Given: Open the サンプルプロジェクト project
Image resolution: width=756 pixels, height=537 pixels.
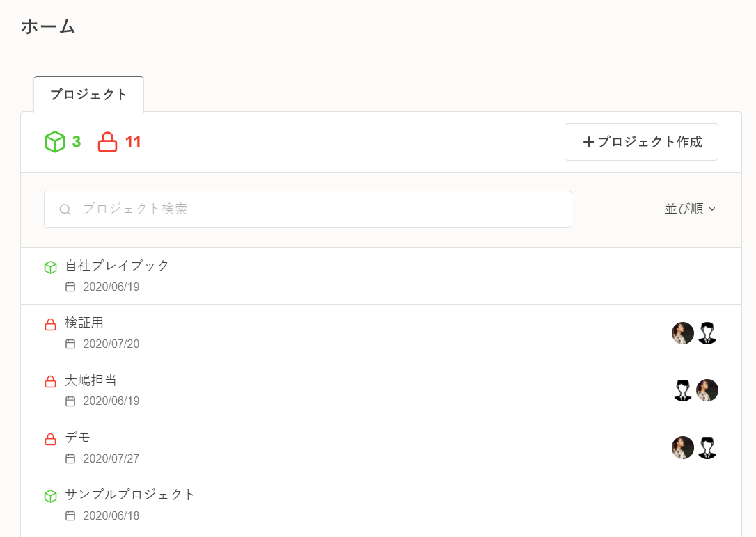Looking at the screenshot, I should [x=130, y=495].
